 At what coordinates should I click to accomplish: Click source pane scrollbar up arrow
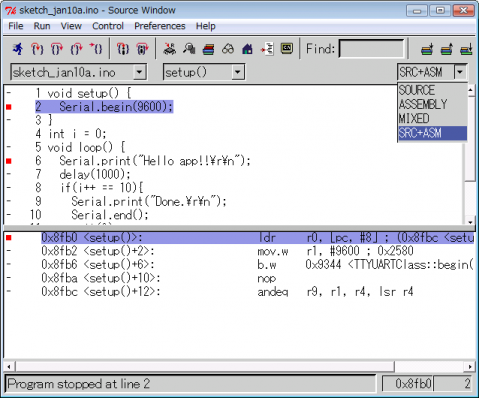pos(470,90)
